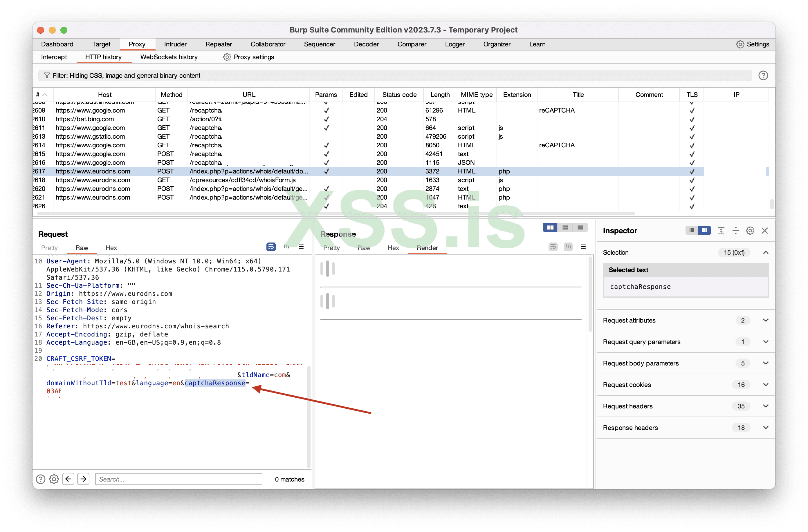Click the filter help question mark icon
The height and width of the screenshot is (532, 808).
click(x=763, y=75)
